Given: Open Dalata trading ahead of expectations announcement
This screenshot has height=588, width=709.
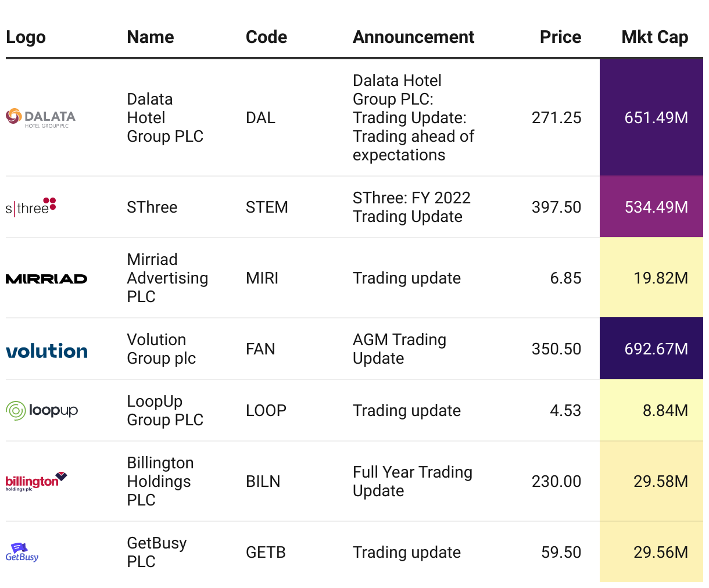Looking at the screenshot, I should [x=413, y=118].
